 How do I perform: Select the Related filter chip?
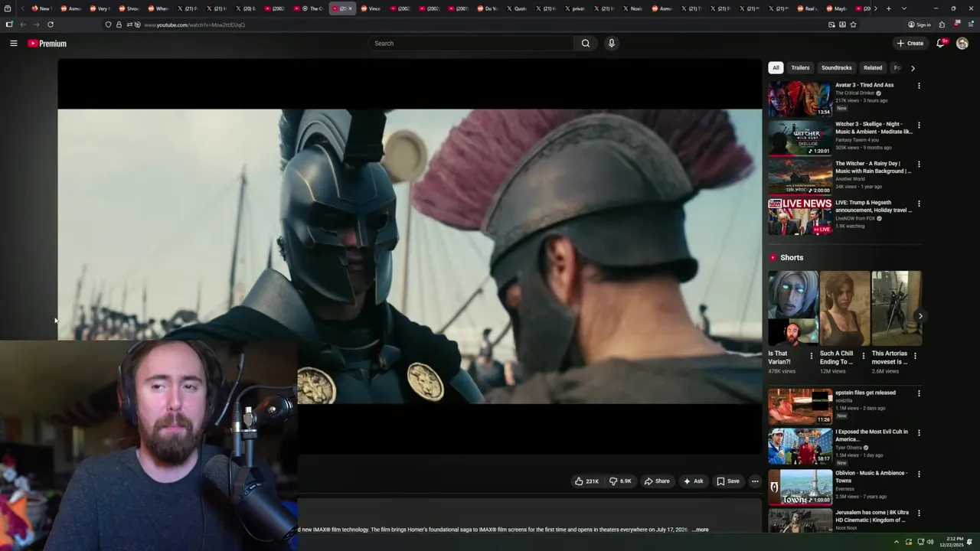[873, 67]
